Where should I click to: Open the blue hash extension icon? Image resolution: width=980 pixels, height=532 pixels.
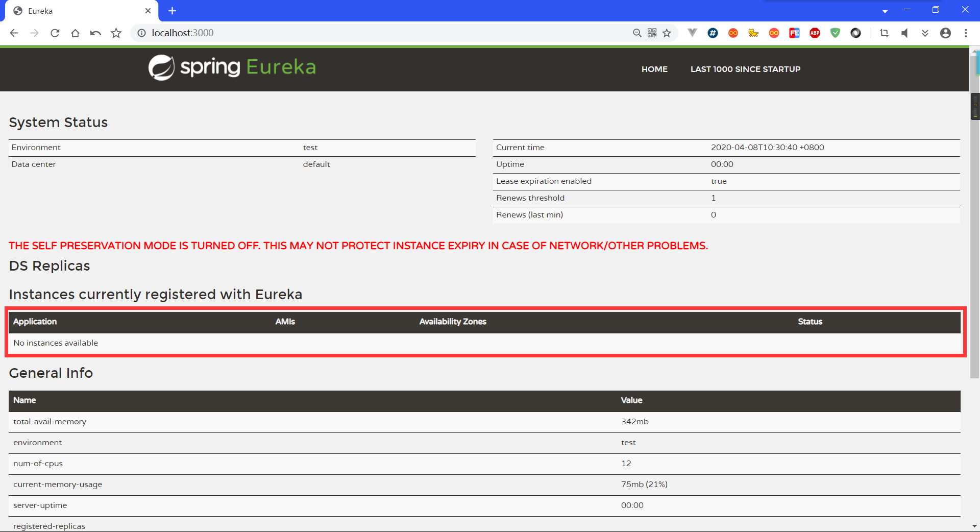tap(713, 33)
